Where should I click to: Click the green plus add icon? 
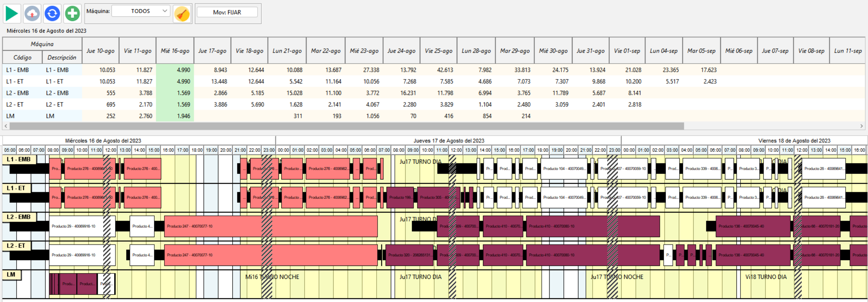click(x=72, y=14)
